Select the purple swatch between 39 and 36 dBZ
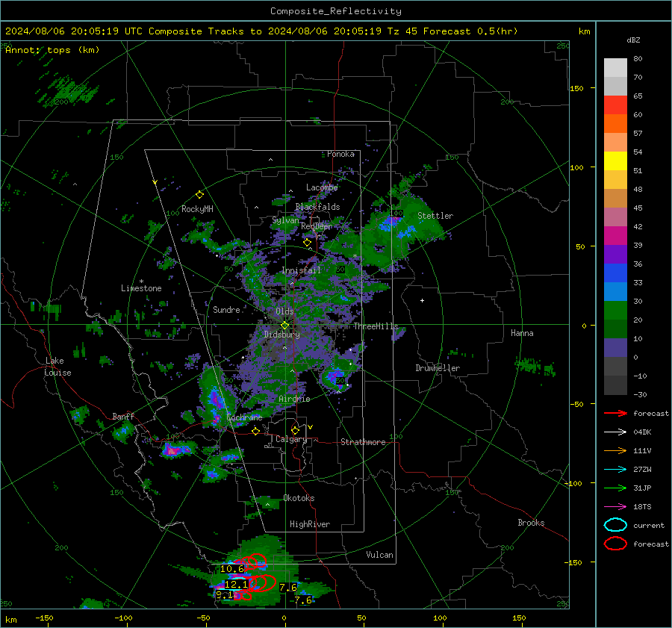The width and height of the screenshot is (672, 628). coord(615,255)
